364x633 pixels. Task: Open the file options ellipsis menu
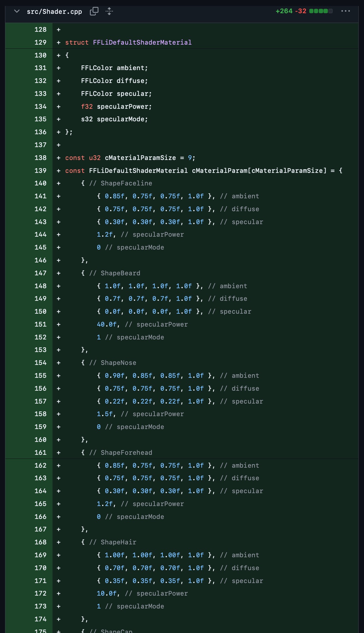point(345,11)
